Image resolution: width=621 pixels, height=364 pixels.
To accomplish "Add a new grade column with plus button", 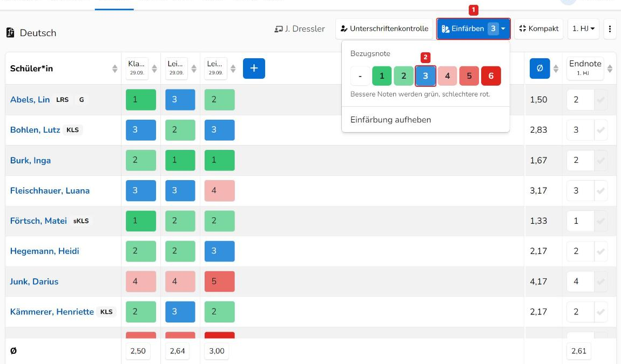I will [x=254, y=68].
